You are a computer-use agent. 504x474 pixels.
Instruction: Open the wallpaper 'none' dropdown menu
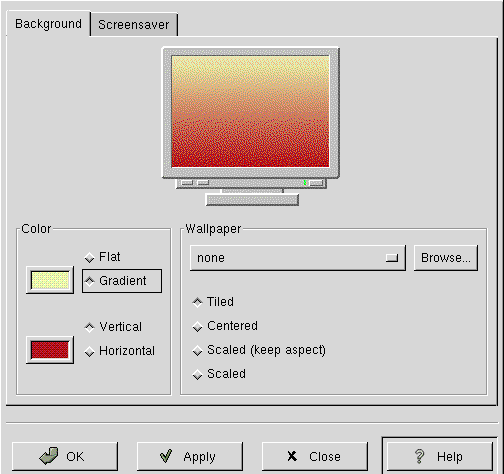click(298, 258)
